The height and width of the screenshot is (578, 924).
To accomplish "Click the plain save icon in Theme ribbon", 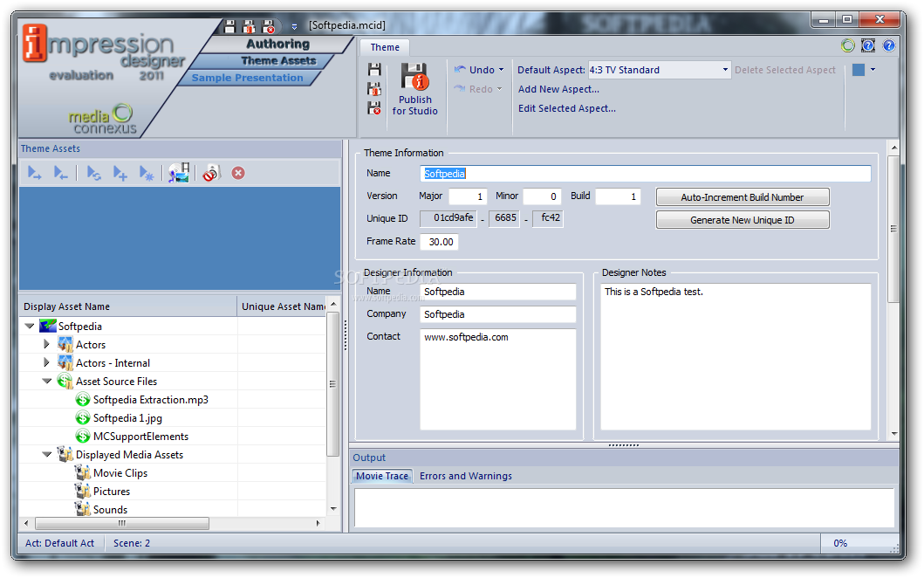I will coord(374,70).
